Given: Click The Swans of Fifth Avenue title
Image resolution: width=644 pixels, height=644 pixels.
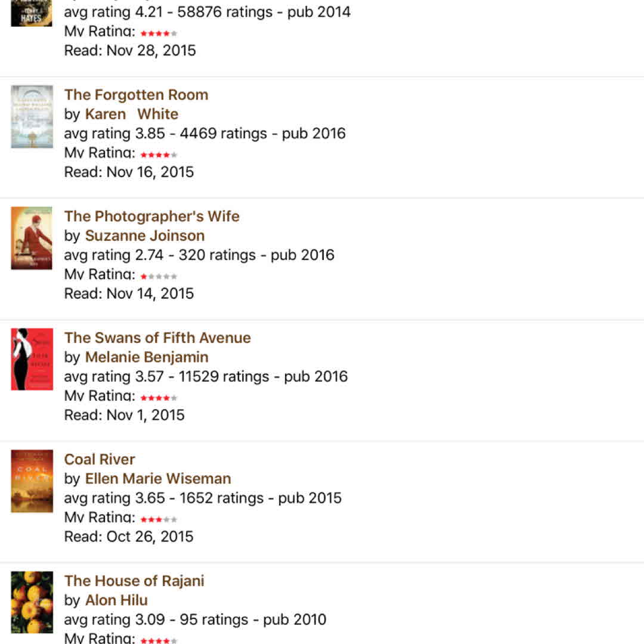Looking at the screenshot, I should click(x=157, y=338).
